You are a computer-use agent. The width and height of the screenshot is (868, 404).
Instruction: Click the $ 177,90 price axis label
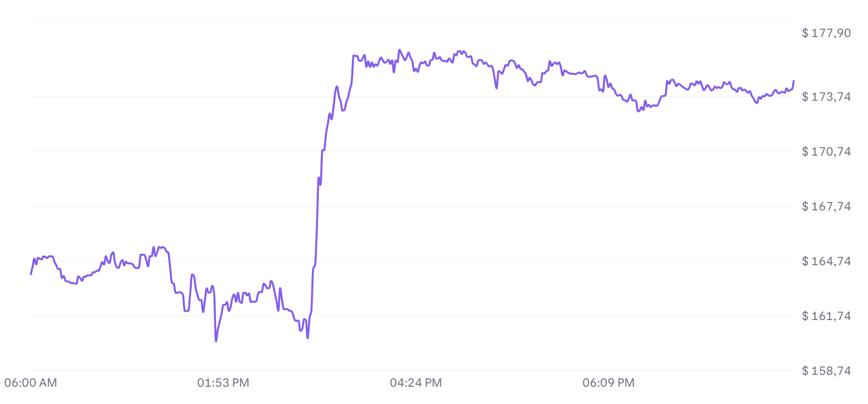[826, 33]
